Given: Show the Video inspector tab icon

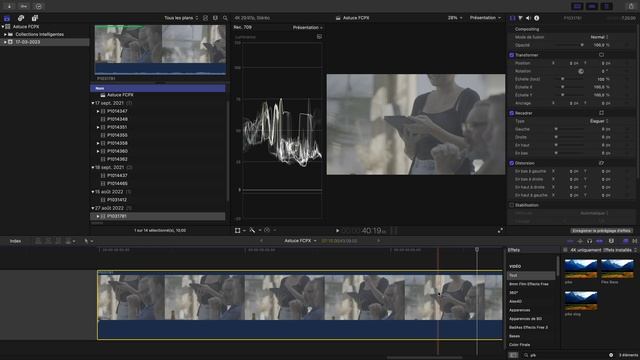Looking at the screenshot, I should (513, 18).
